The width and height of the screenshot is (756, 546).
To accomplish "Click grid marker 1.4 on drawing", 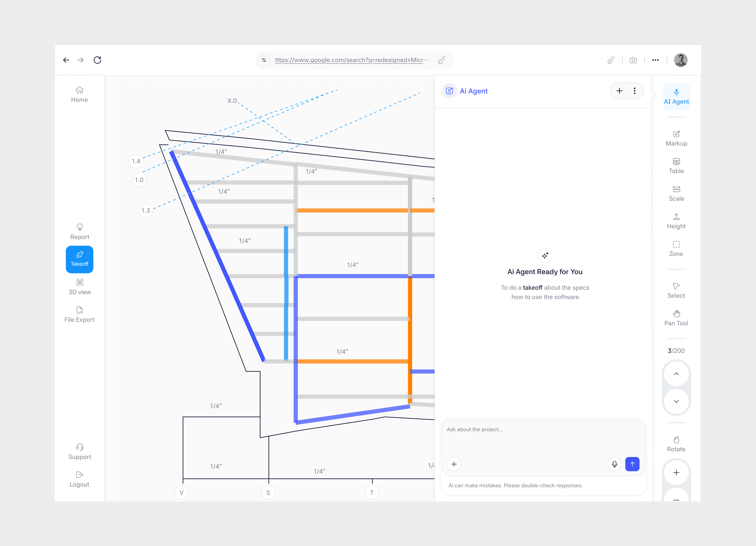I will click(x=136, y=161).
